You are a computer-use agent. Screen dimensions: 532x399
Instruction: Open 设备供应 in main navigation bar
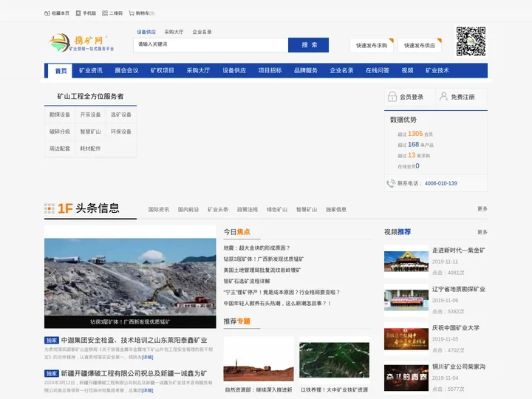tap(234, 71)
